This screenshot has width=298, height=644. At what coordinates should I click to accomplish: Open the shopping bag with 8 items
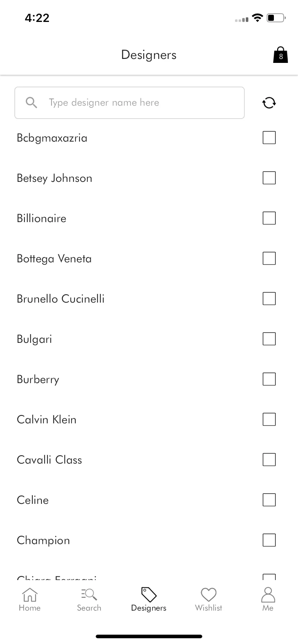click(x=280, y=55)
